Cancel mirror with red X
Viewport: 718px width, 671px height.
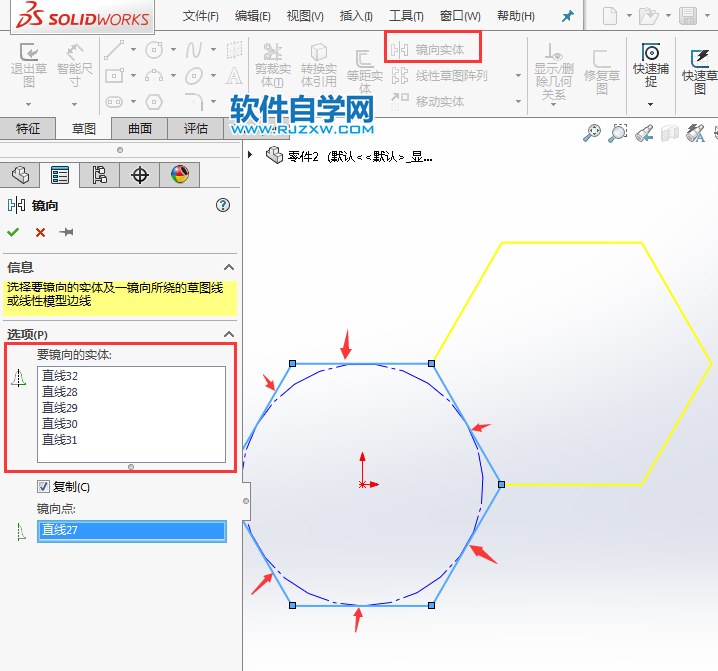40,233
